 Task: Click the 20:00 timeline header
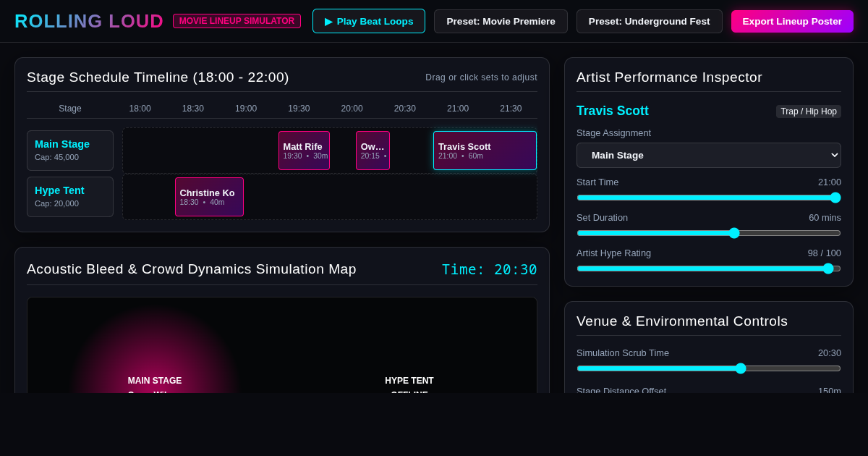352,109
